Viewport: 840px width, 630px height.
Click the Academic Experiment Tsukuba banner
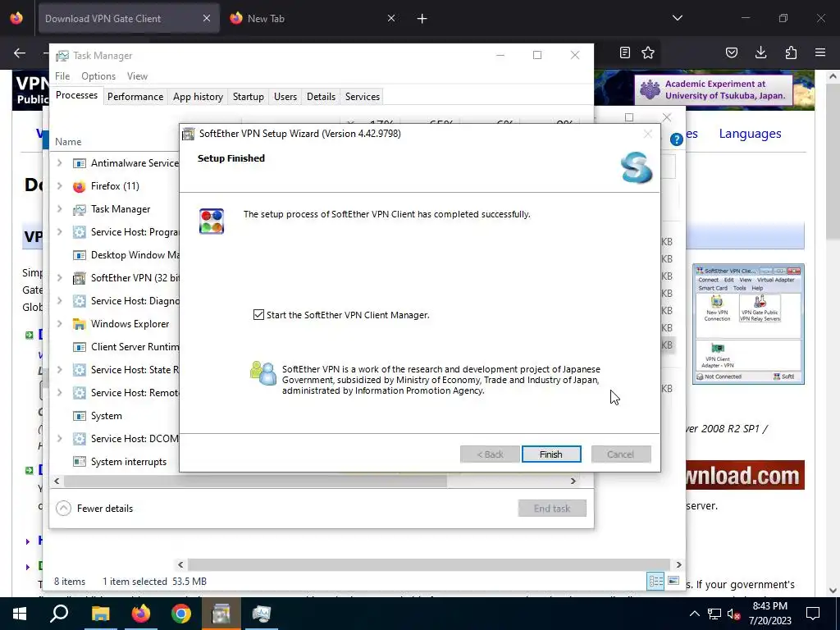click(x=714, y=89)
